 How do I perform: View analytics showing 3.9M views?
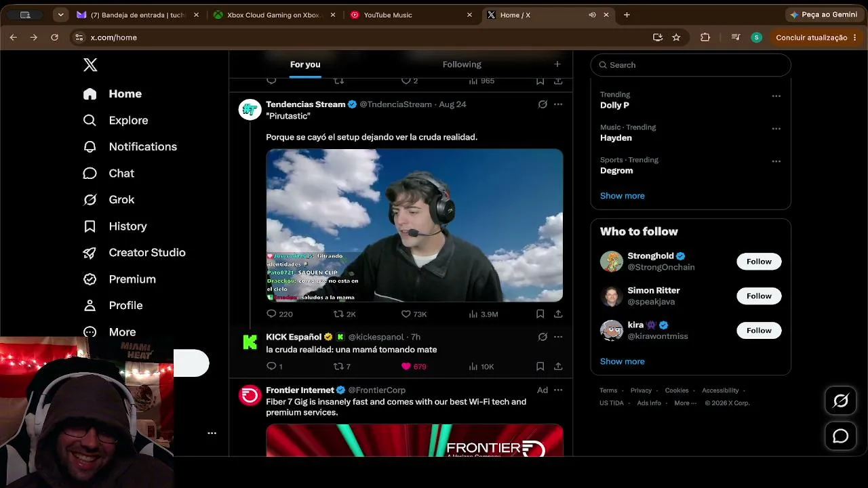click(x=484, y=314)
